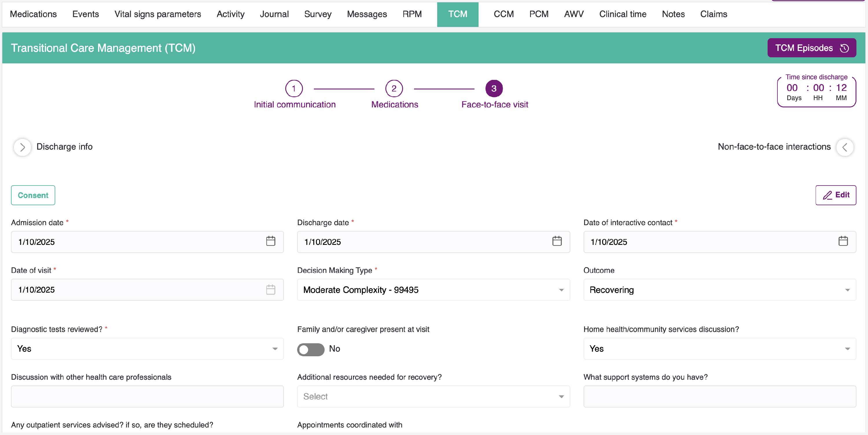Image resolution: width=868 pixels, height=435 pixels.
Task: Click step 1 Initial communication circle
Action: click(x=294, y=89)
